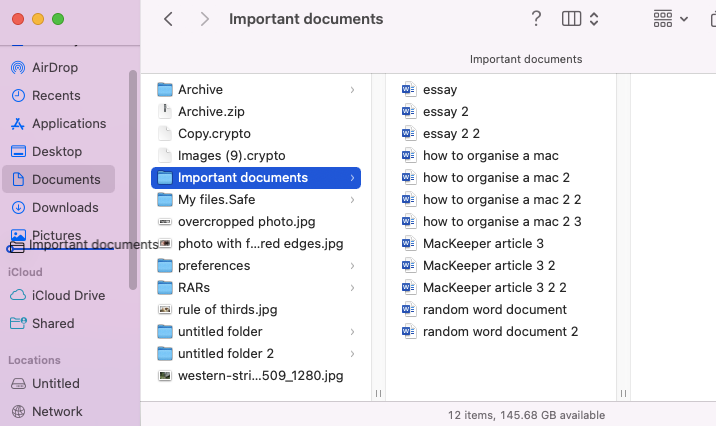Toggle view switcher up-down arrows
The height and width of the screenshot is (426, 716).
(594, 19)
